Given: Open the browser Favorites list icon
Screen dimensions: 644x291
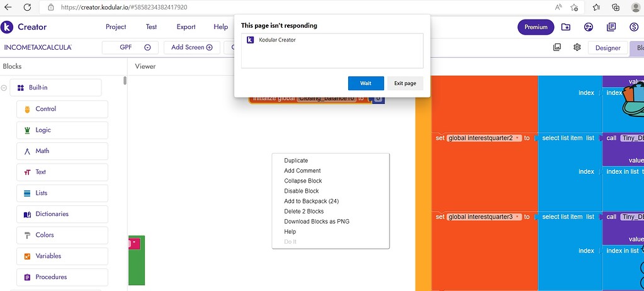Looking at the screenshot, I should pyautogui.click(x=596, y=7).
